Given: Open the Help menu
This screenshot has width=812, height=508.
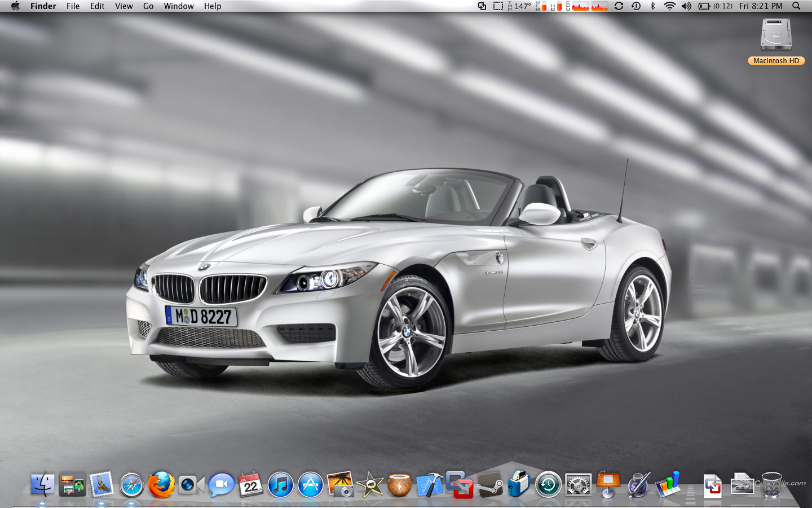Looking at the screenshot, I should [213, 6].
